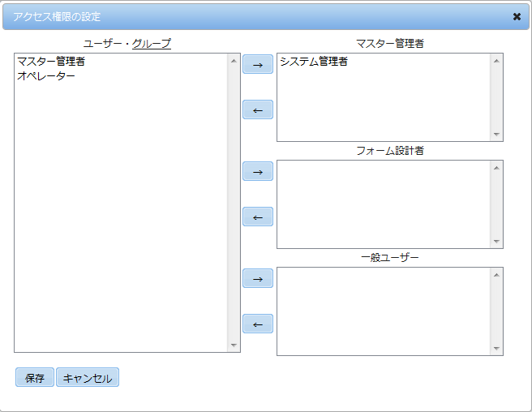
Task: Click the 保存 button
Action: coord(35,377)
